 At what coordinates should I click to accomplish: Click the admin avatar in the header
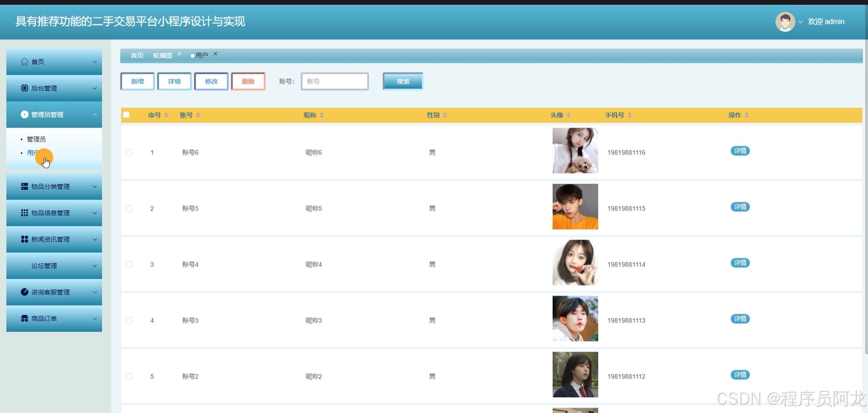click(x=785, y=22)
